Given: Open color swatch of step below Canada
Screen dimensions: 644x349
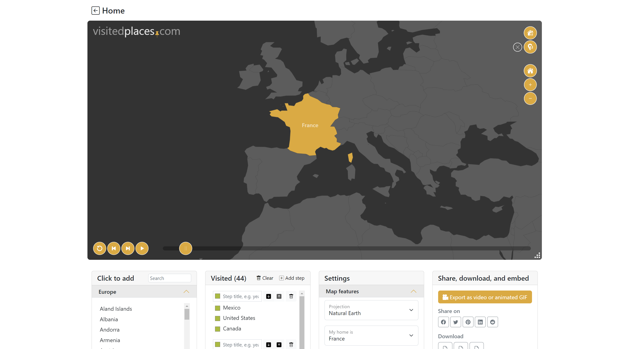Looking at the screenshot, I should 218,344.
